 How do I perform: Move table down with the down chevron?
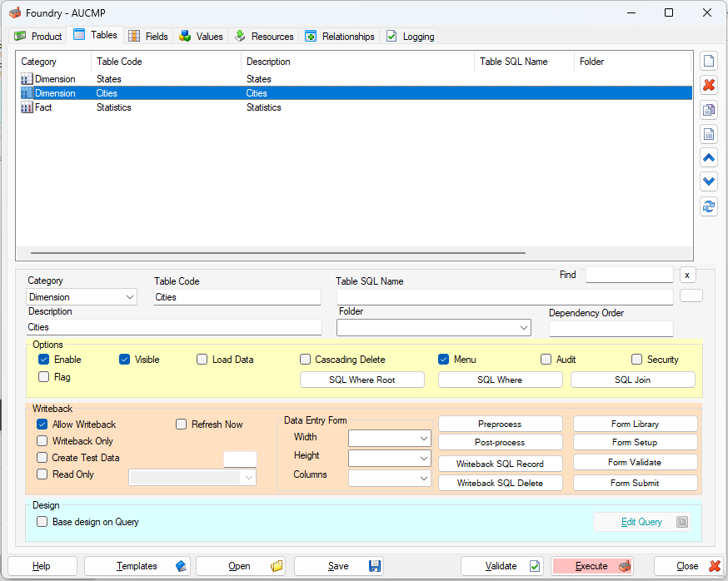[x=709, y=181]
